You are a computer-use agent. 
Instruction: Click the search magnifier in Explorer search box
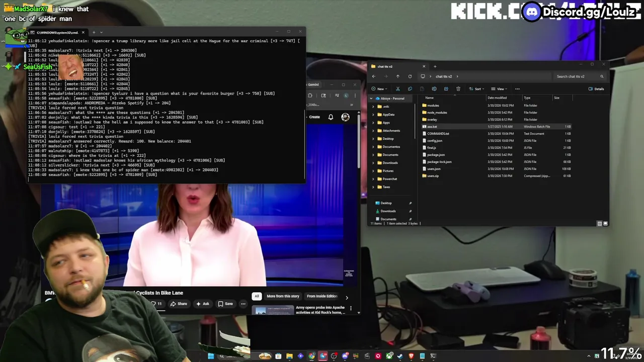pos(602,76)
